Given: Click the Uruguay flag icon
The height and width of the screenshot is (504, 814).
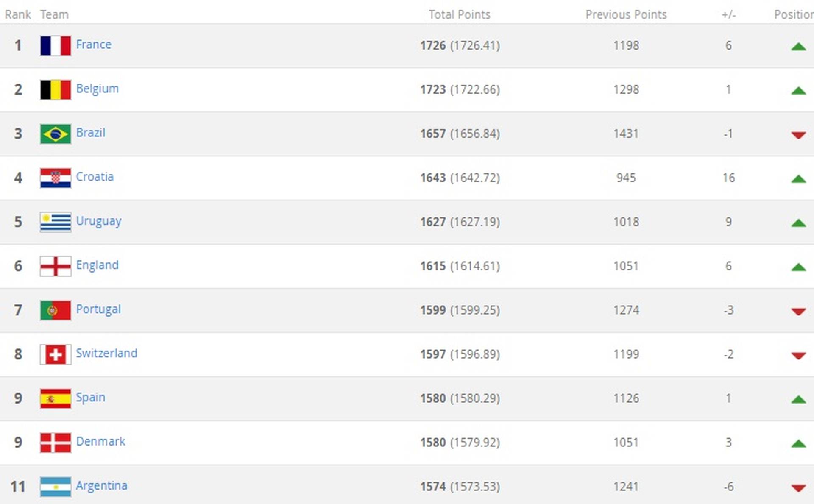Looking at the screenshot, I should click(56, 222).
